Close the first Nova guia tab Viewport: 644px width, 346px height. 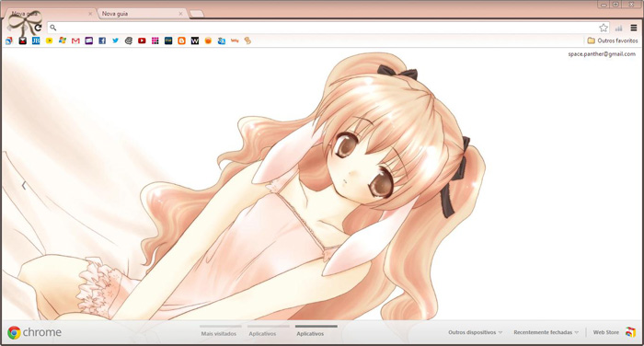click(x=90, y=14)
